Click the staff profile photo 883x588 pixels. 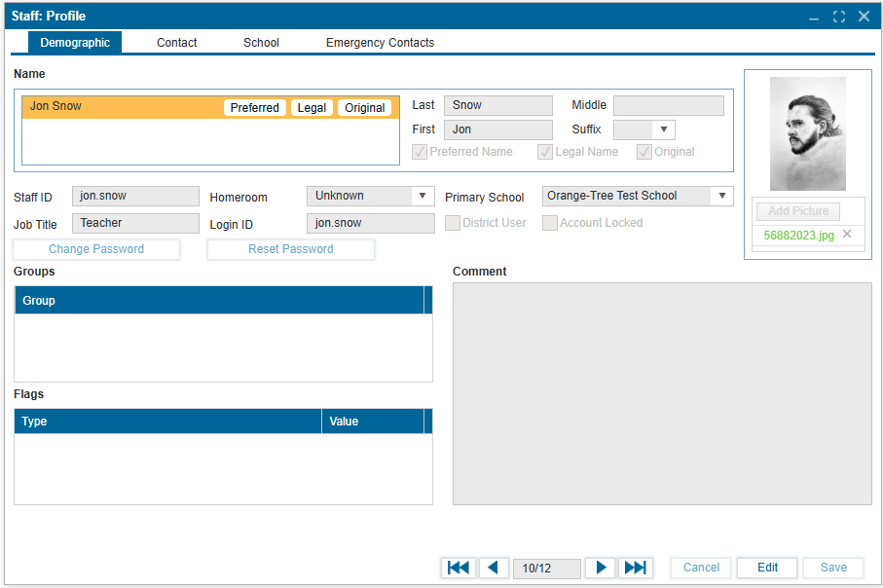pos(807,134)
